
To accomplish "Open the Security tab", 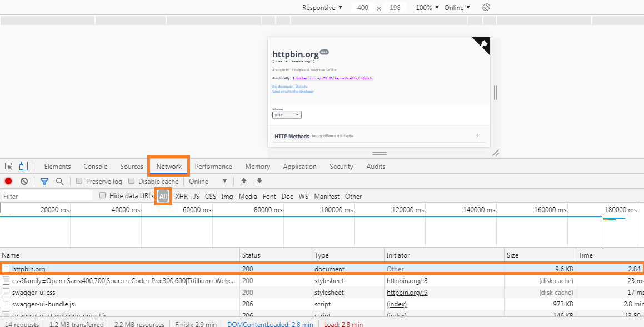I will coord(341,166).
